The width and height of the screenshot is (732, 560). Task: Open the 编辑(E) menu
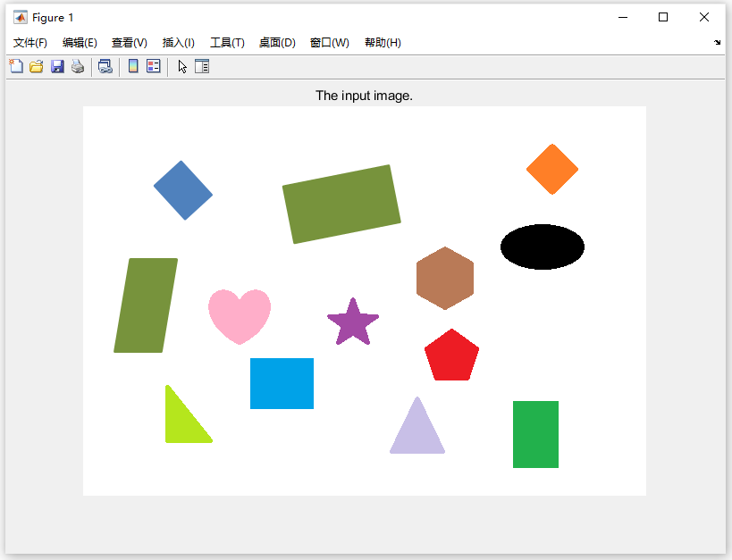(x=80, y=43)
